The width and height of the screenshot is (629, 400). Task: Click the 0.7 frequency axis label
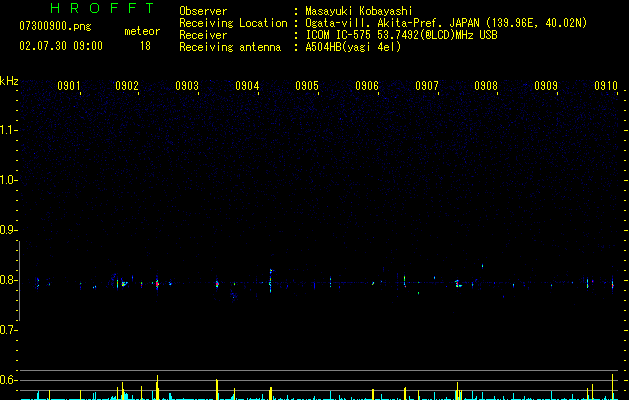[x=7, y=330]
